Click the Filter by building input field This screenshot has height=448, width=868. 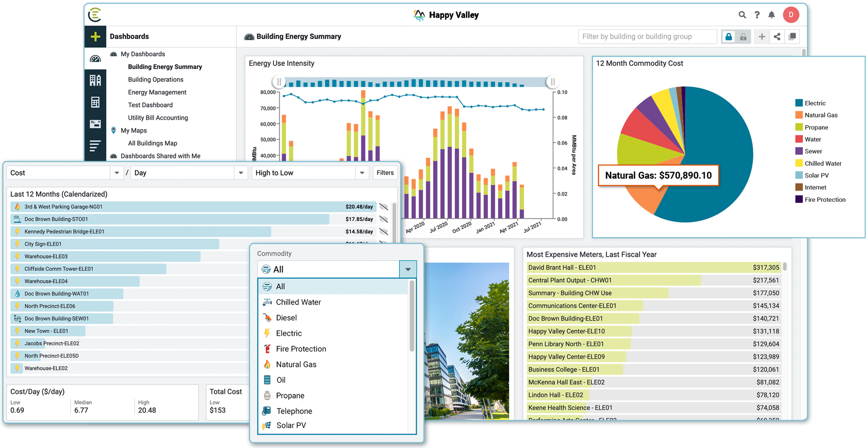point(648,37)
